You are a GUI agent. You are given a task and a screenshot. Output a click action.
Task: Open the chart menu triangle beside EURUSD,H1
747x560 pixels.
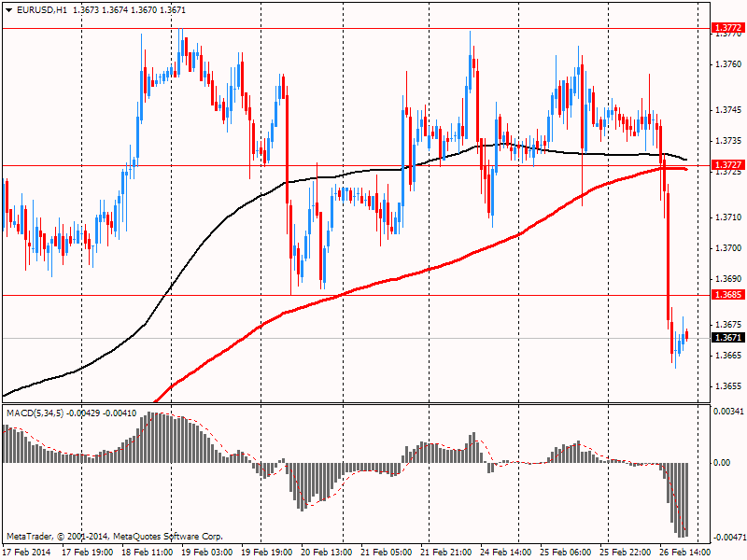9,10
